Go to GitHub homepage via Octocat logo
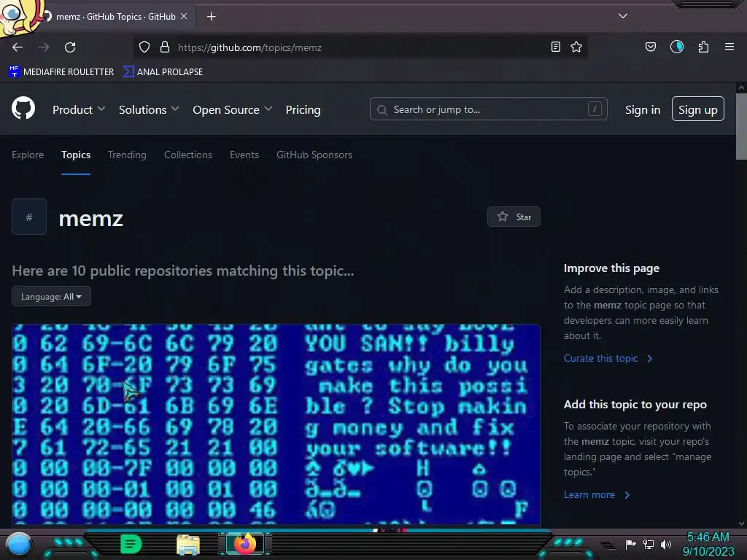The height and width of the screenshot is (560, 747). [x=23, y=108]
